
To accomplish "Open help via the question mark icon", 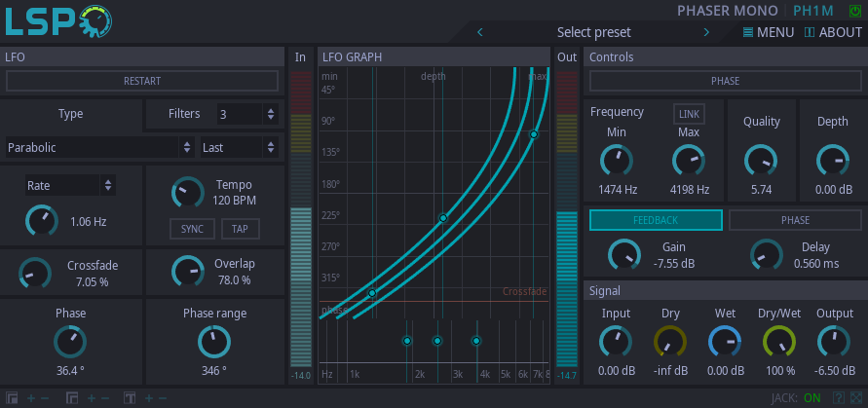I will [x=839, y=398].
